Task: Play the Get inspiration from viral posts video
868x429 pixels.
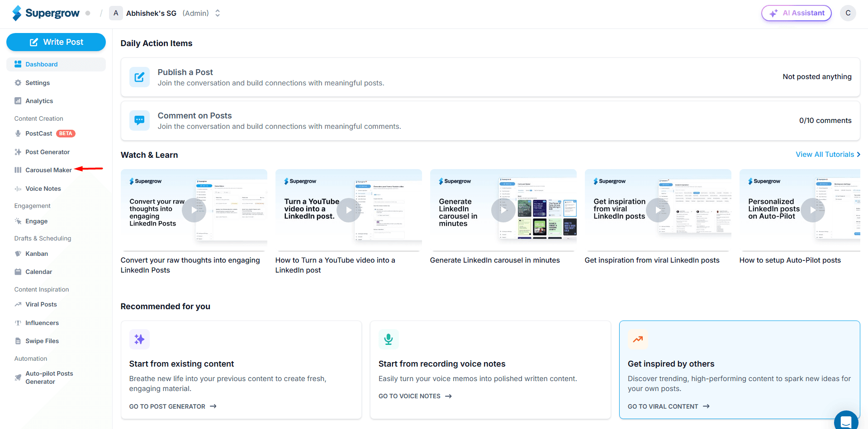Action: (658, 210)
